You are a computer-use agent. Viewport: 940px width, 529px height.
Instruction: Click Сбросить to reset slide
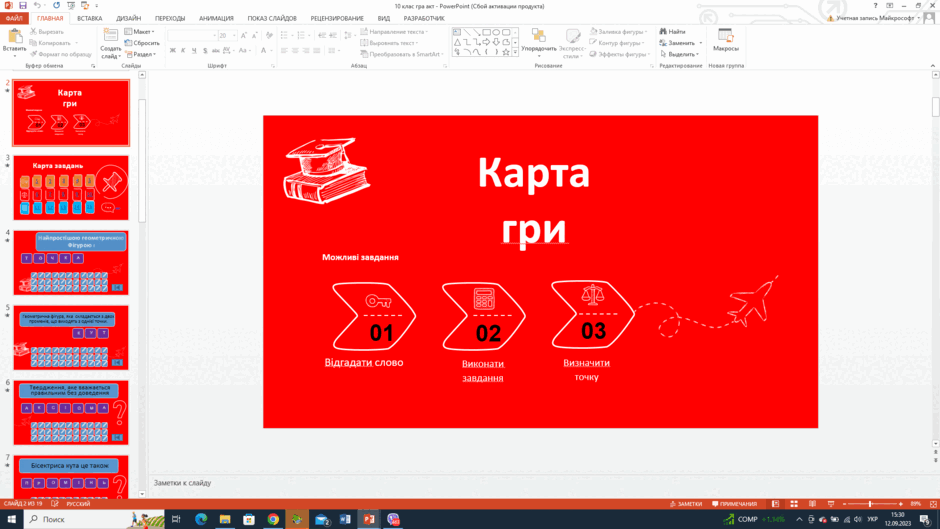[x=142, y=43]
